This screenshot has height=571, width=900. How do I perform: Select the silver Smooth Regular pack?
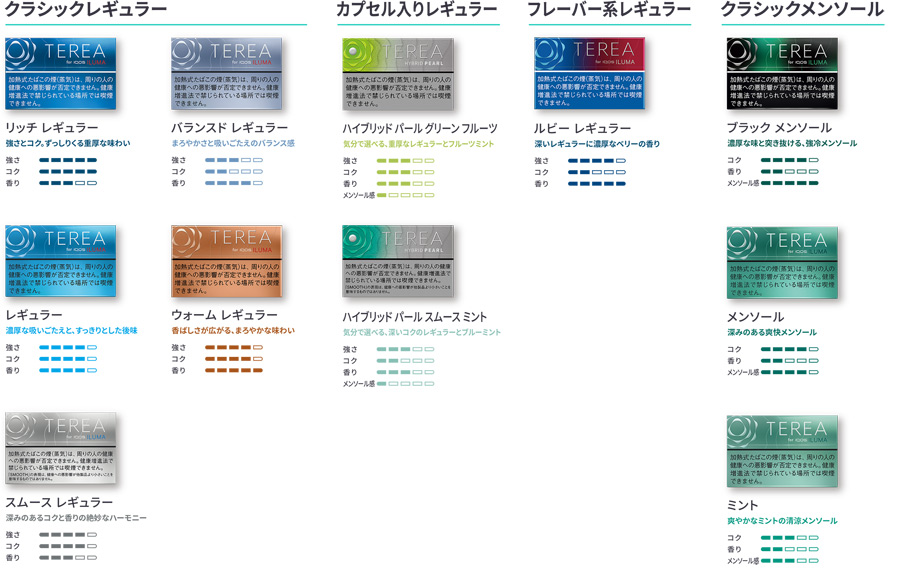[x=61, y=448]
